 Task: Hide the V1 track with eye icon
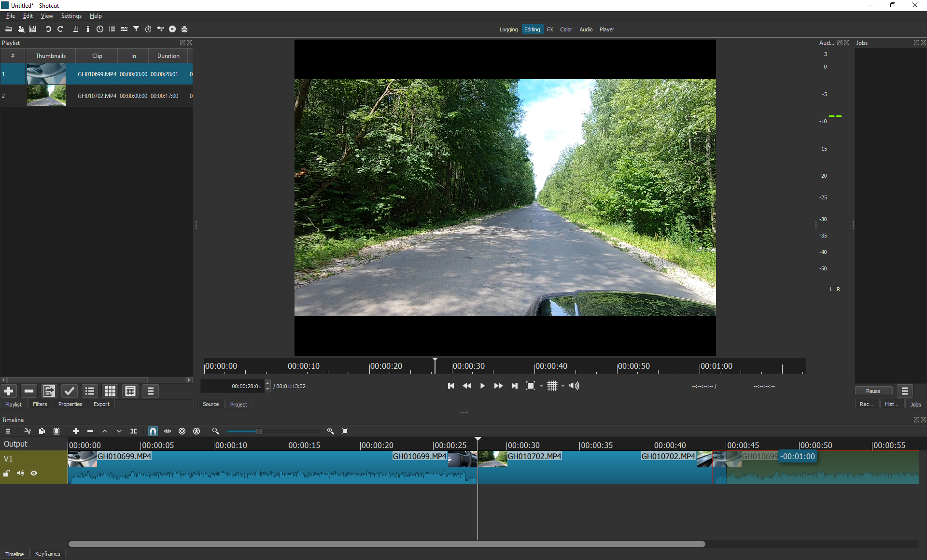(x=34, y=473)
